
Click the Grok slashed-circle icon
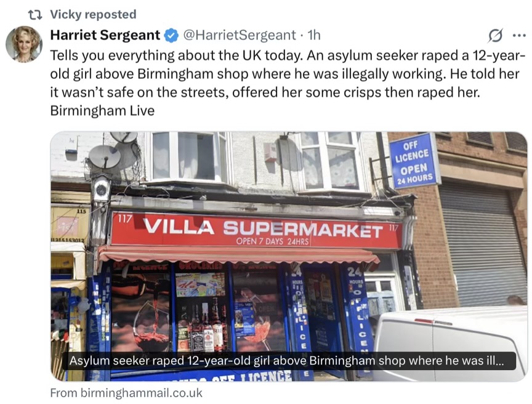495,35
